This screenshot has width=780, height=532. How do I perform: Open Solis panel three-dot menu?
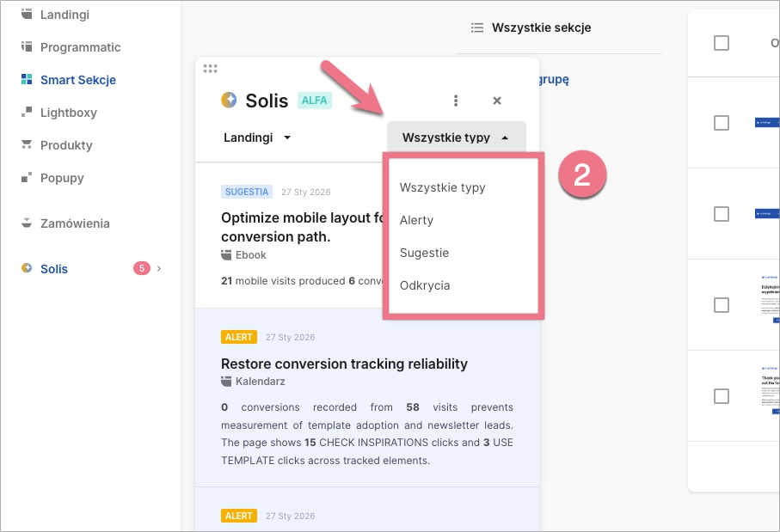coord(456,101)
